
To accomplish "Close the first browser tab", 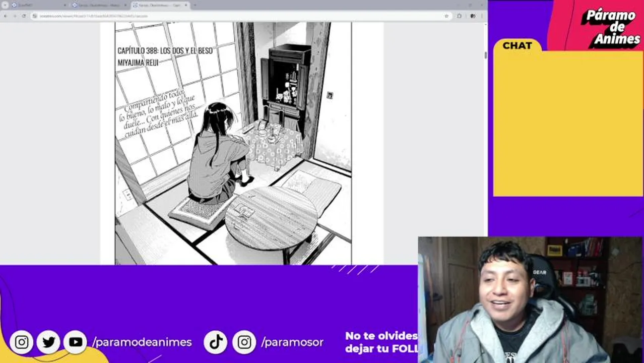I will click(x=65, y=5).
